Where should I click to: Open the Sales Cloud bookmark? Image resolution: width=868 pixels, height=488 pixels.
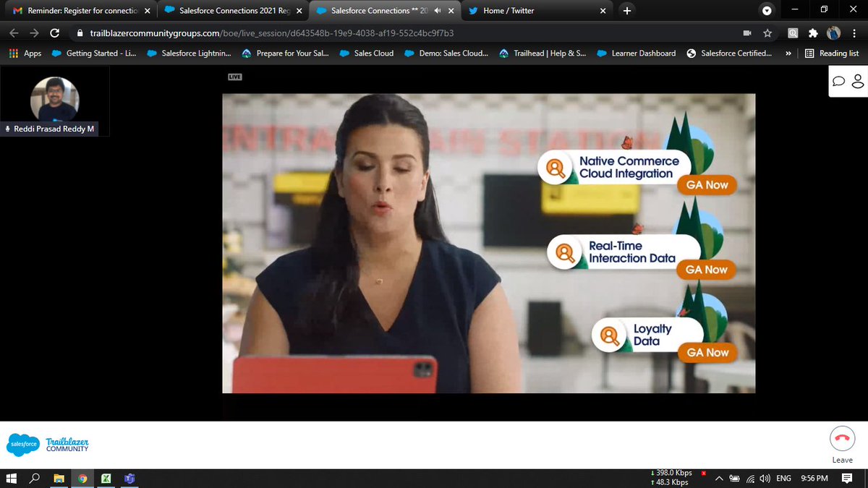(366, 53)
